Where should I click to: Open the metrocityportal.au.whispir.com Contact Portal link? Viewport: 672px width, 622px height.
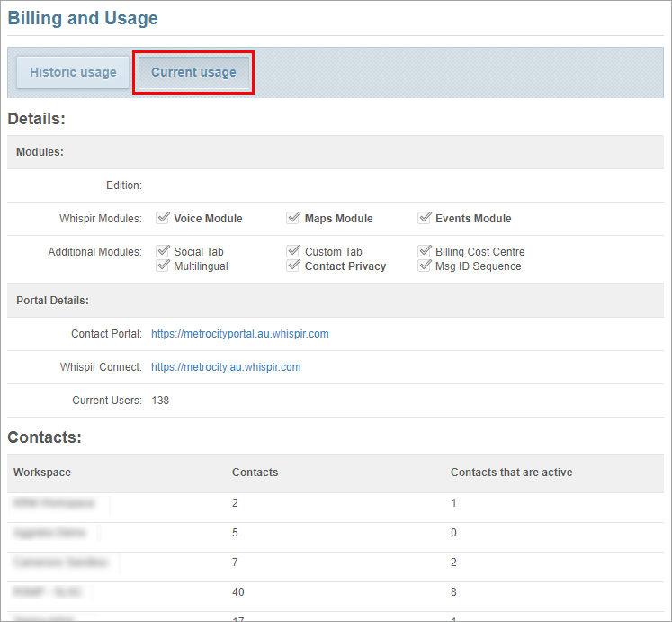pos(240,334)
